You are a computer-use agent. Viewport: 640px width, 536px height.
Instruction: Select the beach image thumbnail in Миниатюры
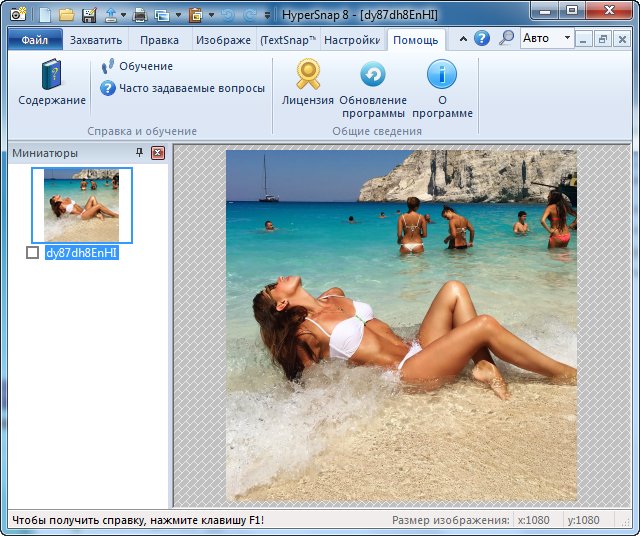coord(82,204)
